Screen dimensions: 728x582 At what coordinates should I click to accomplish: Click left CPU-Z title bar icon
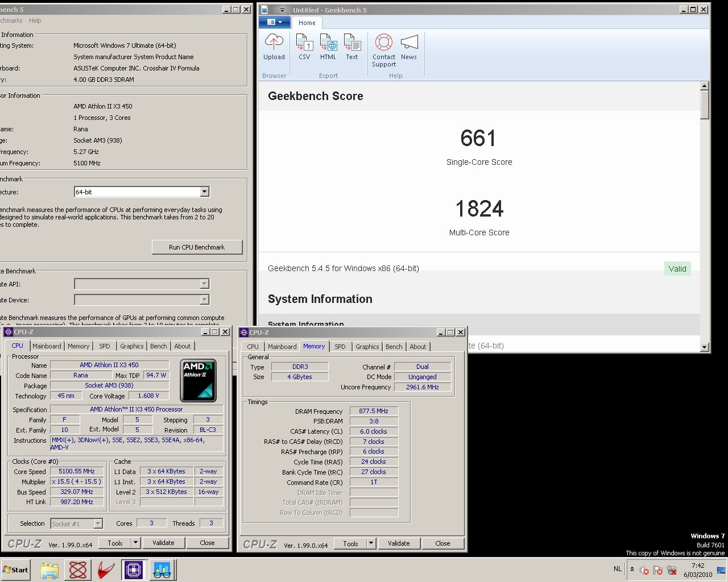point(9,332)
